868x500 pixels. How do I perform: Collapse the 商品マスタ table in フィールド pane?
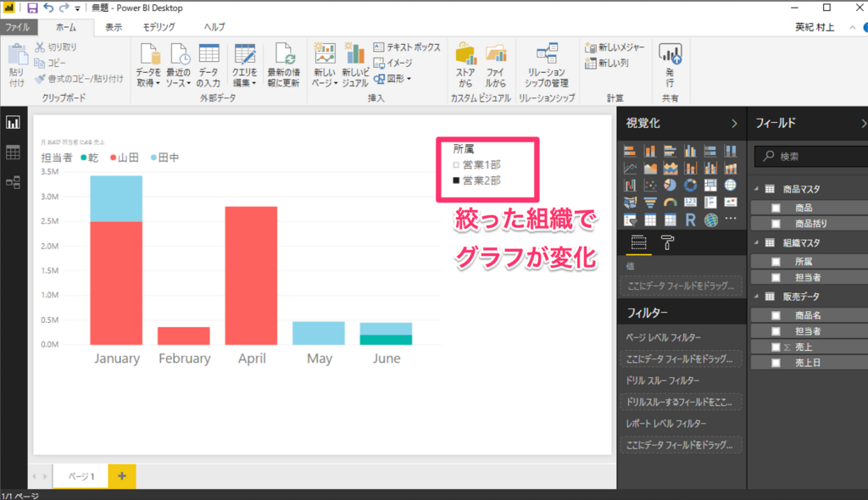click(x=756, y=188)
